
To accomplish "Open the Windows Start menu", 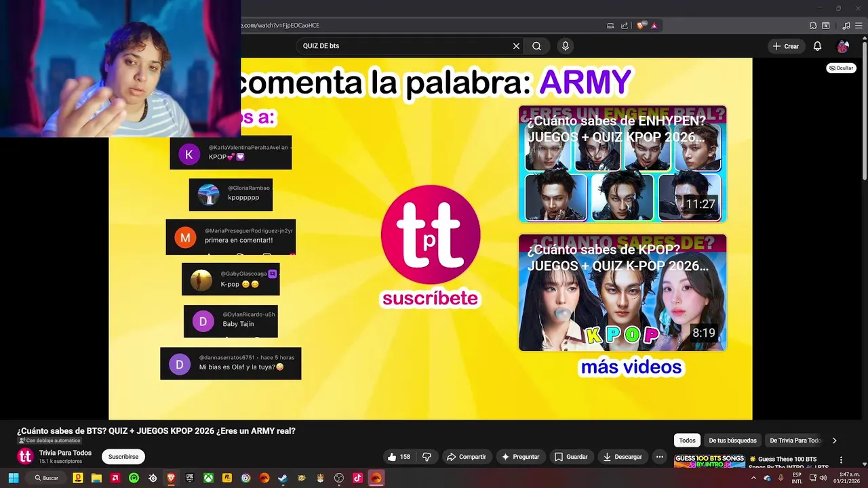I will 13,478.
